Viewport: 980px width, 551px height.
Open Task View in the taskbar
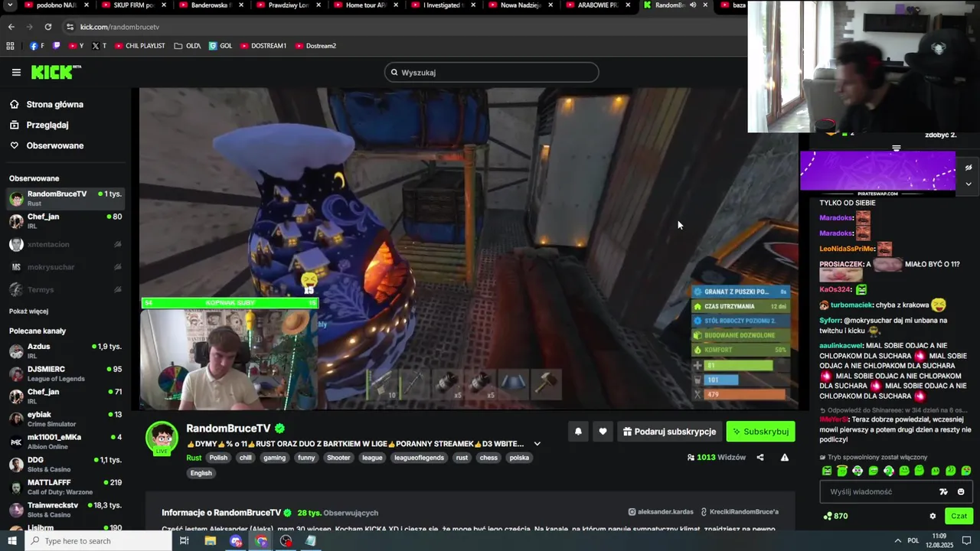(184, 541)
